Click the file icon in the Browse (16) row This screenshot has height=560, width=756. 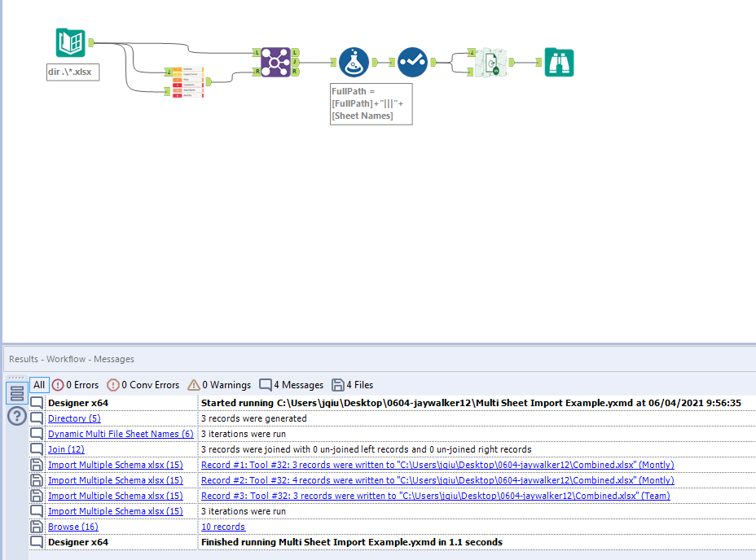coord(37,527)
